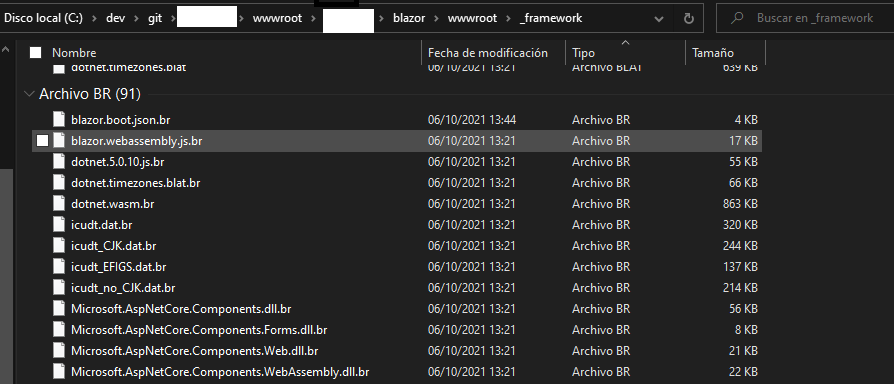Select the file icudt.dat.br

click(x=101, y=225)
